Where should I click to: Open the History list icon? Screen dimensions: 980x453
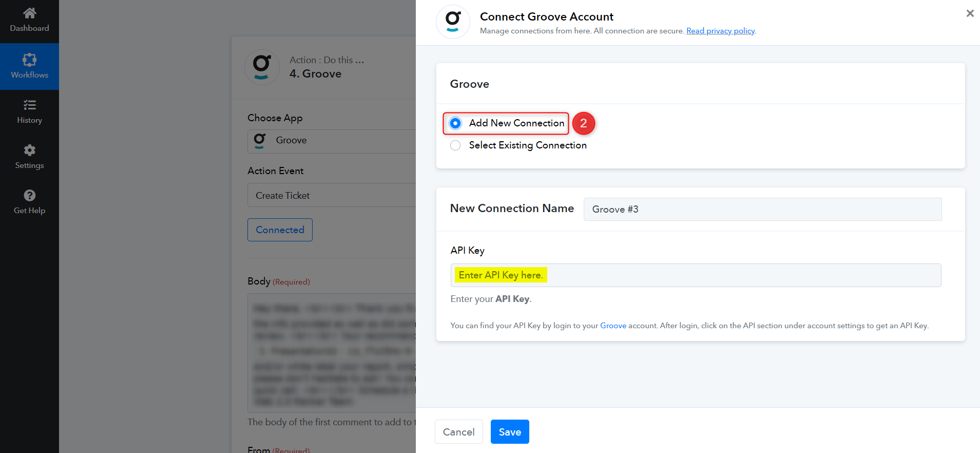(30, 105)
